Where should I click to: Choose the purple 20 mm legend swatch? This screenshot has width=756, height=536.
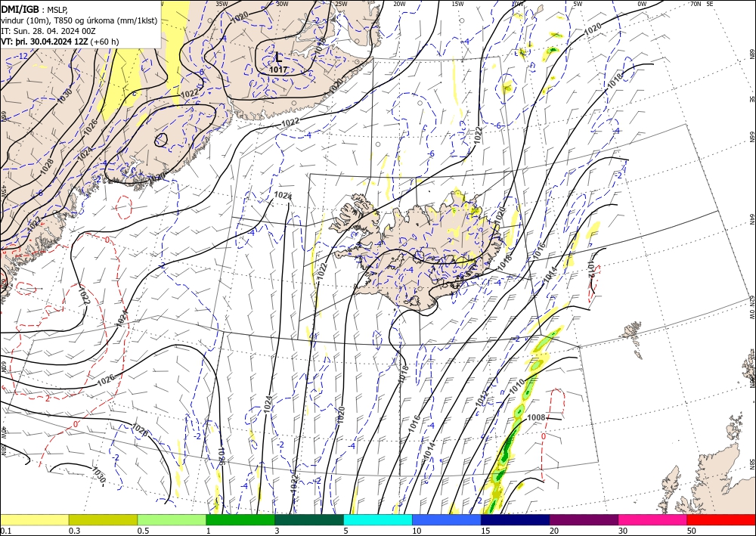coord(584,519)
